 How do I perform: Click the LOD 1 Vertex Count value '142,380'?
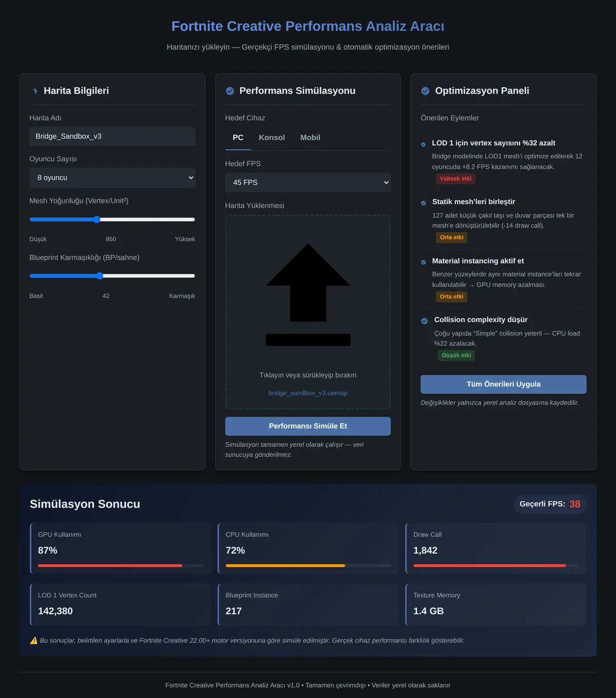coord(55,611)
